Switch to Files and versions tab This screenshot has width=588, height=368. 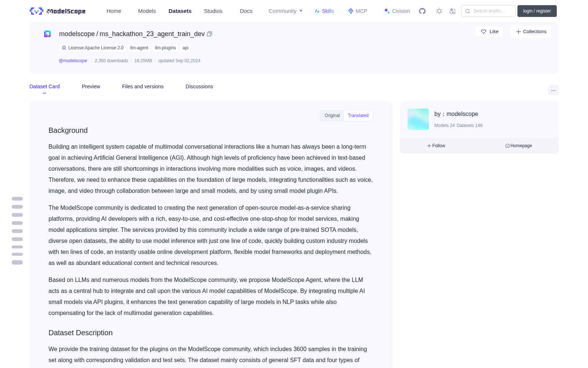pos(143,86)
